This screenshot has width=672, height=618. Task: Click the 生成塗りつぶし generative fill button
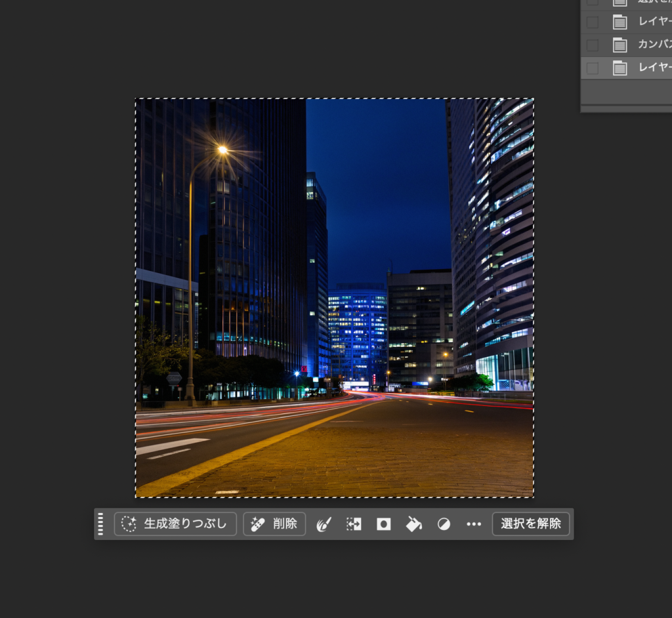(x=175, y=524)
